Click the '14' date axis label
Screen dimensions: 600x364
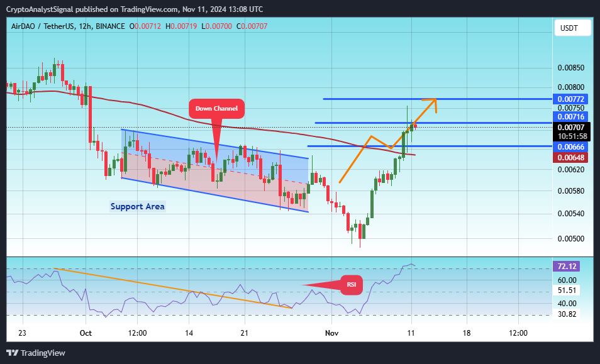[x=189, y=333]
